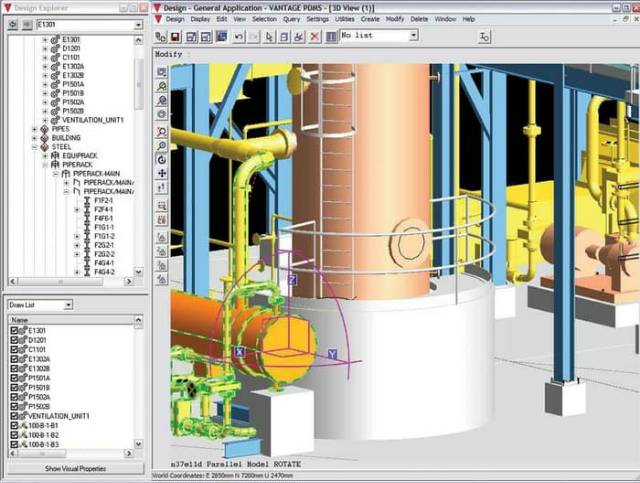Click the rotate view icon in left toolbar
This screenshot has height=483, width=640.
(162, 159)
